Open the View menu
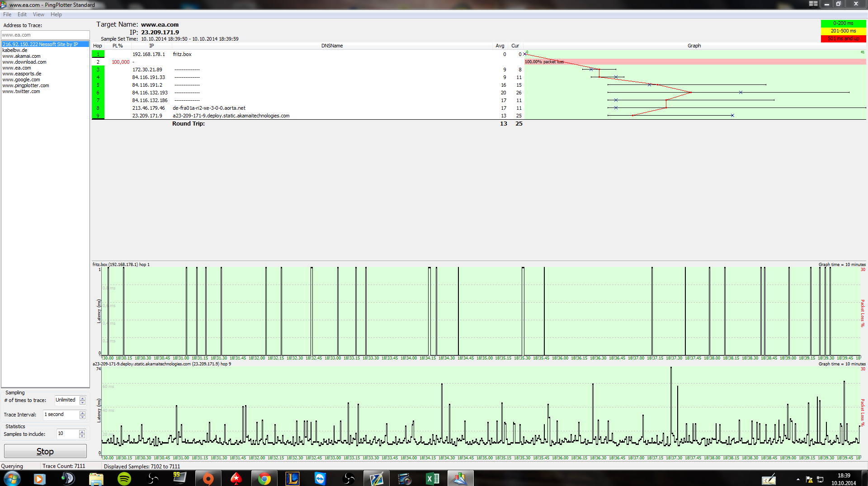 (38, 14)
